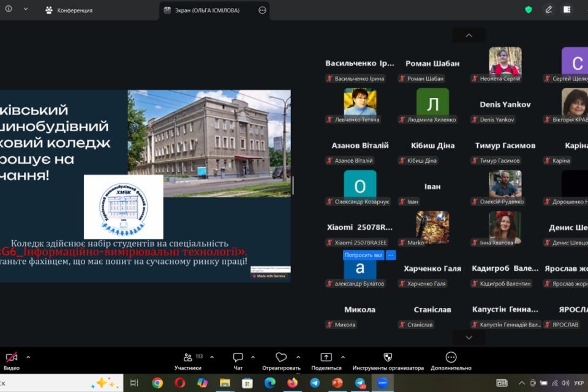The image size is (588, 392).
Task: Open the Отреагировать reactions
Action: pyautogui.click(x=281, y=361)
